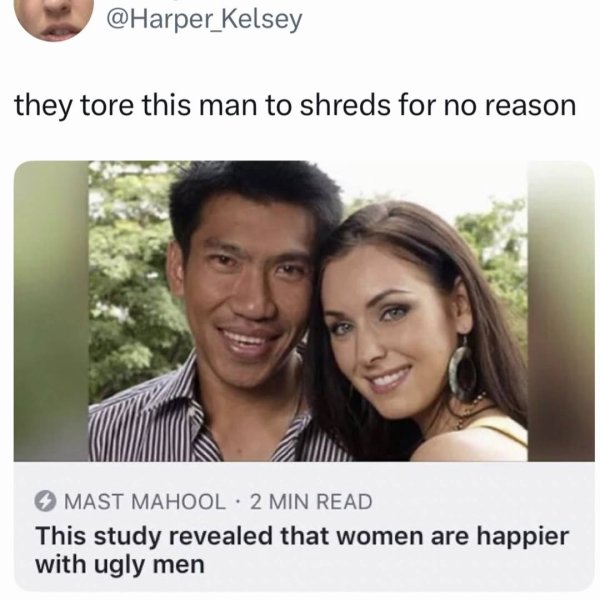Image resolution: width=600 pixels, height=600 pixels.
Task: Tap the MAST MAHOOL source label
Action: pyautogui.click(x=145, y=501)
